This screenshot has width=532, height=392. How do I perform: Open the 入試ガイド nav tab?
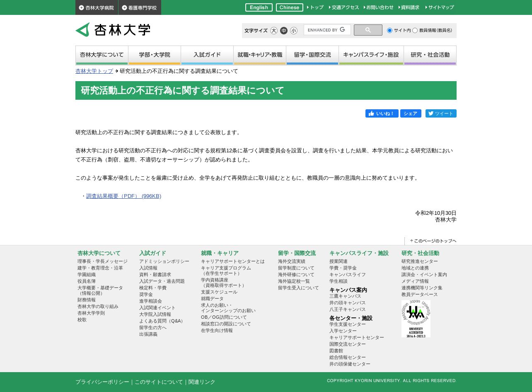pyautogui.click(x=207, y=55)
